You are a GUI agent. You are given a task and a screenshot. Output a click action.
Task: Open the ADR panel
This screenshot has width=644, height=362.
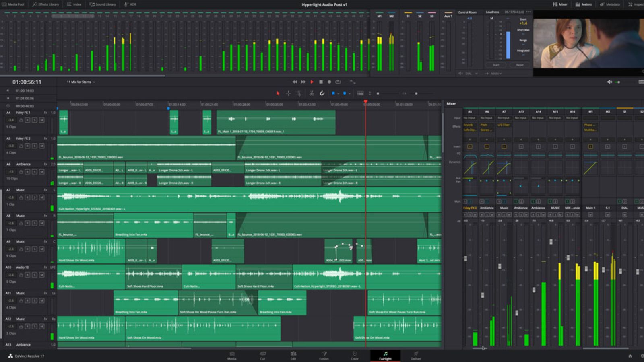tap(130, 4)
